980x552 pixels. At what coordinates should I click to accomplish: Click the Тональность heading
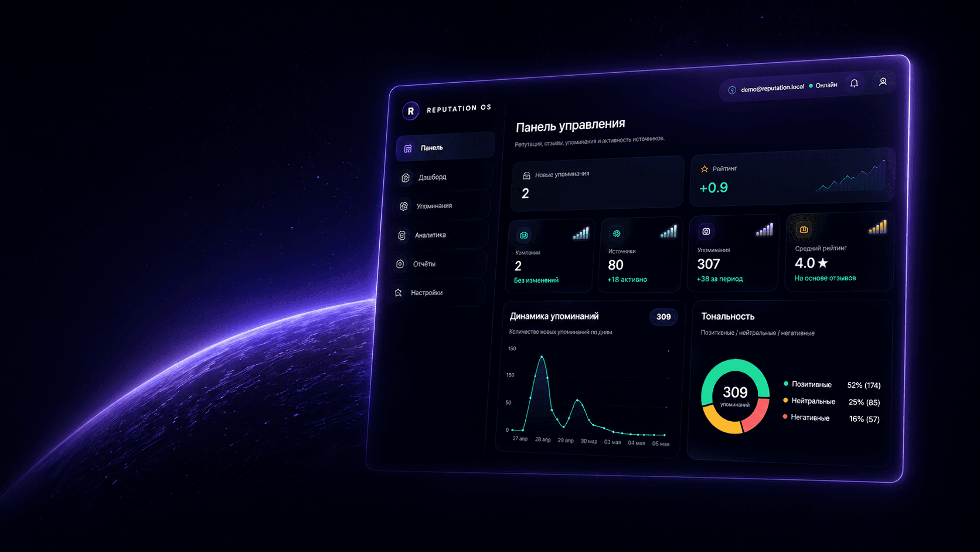pos(728,316)
